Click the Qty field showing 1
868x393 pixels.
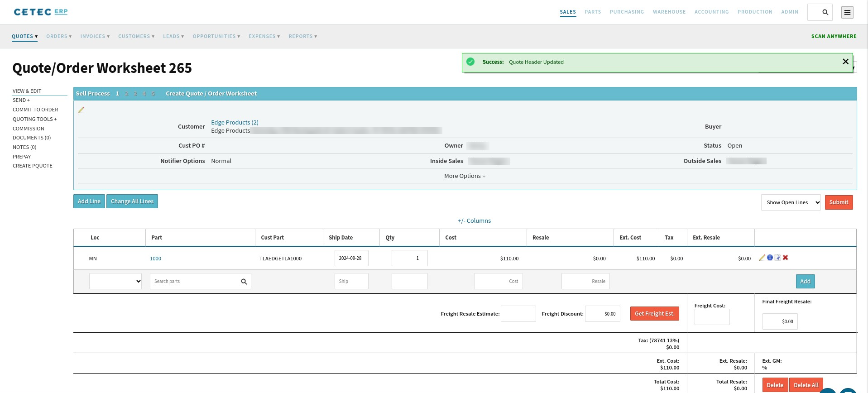pos(410,258)
